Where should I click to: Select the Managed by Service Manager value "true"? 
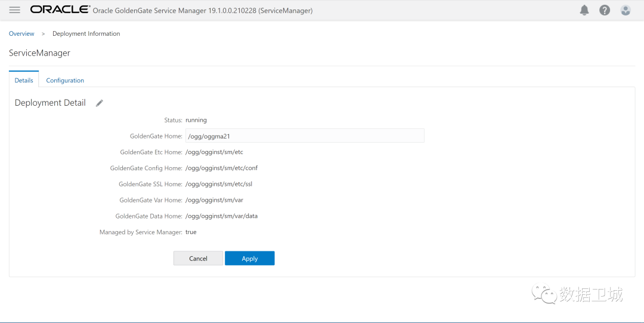pyautogui.click(x=191, y=232)
